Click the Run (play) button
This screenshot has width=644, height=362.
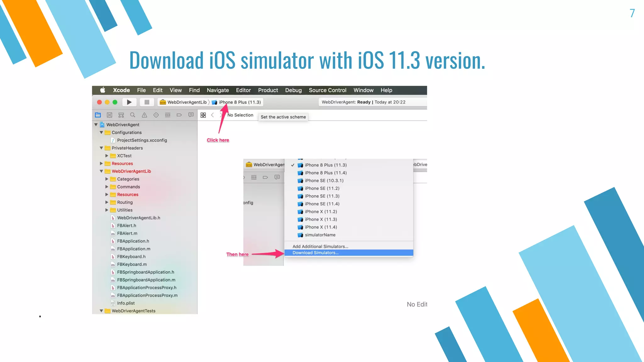click(129, 102)
